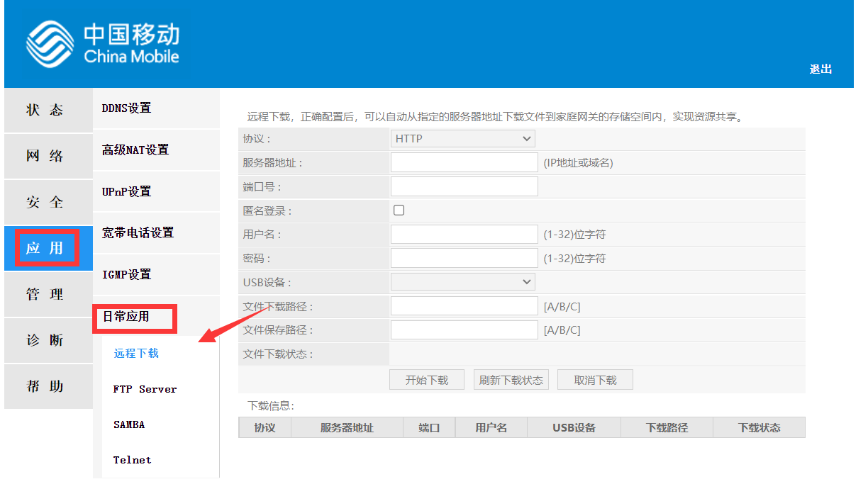Open the 协议 HTTP dropdown

pos(463,139)
